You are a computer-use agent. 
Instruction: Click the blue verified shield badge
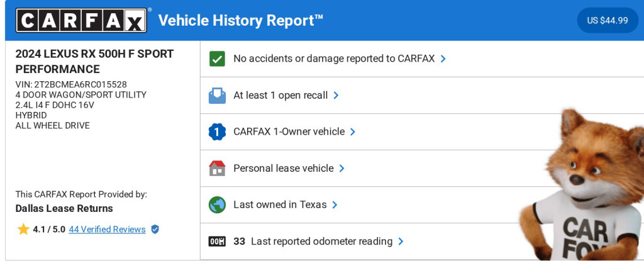155,229
